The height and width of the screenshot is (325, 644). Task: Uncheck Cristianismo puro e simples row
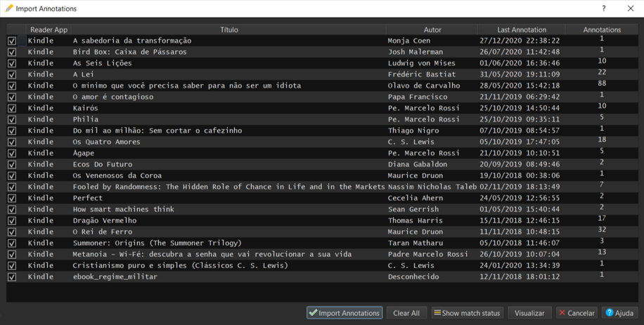pyautogui.click(x=12, y=266)
